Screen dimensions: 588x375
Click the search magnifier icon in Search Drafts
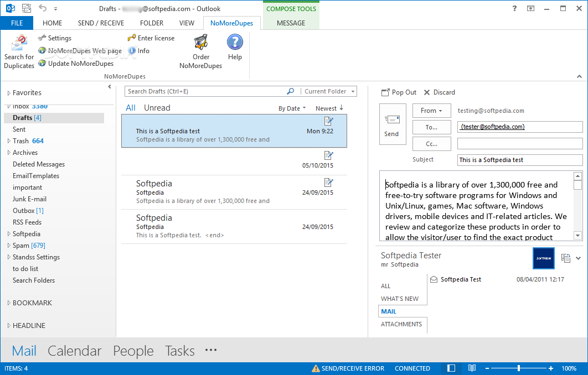(290, 91)
